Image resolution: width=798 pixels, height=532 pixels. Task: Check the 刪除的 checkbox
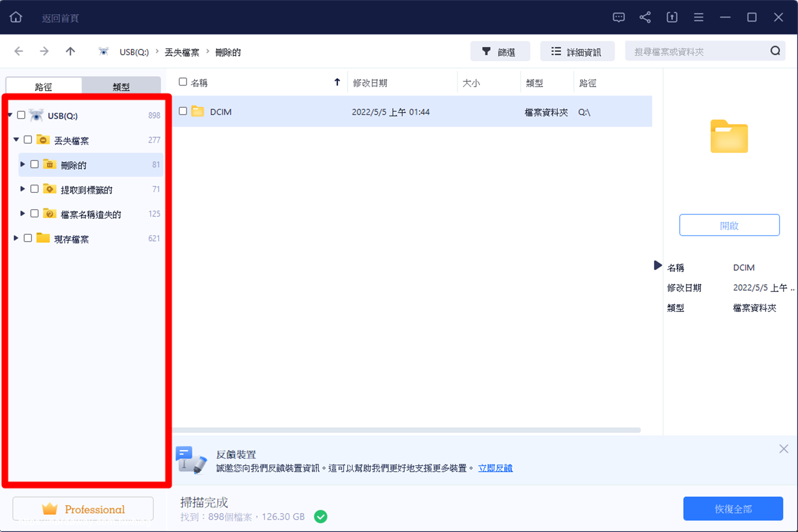click(34, 164)
